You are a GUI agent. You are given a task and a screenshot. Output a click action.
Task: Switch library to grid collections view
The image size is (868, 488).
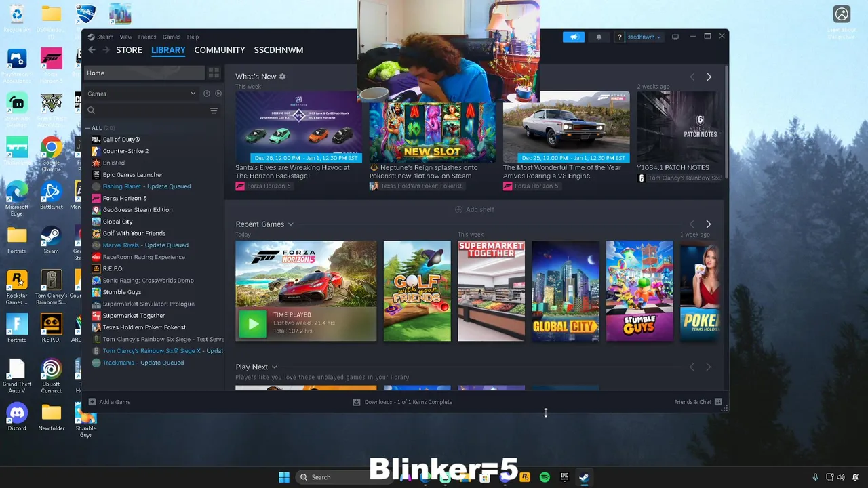tap(214, 73)
